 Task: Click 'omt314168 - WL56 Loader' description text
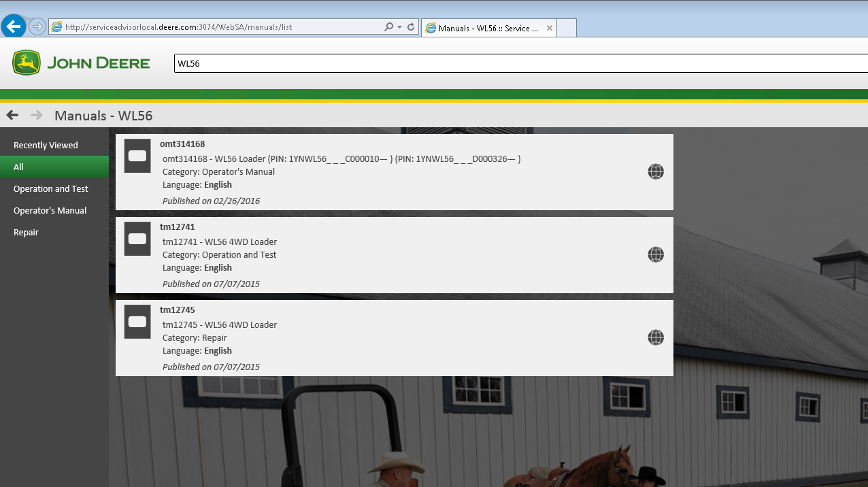pyautogui.click(x=341, y=158)
